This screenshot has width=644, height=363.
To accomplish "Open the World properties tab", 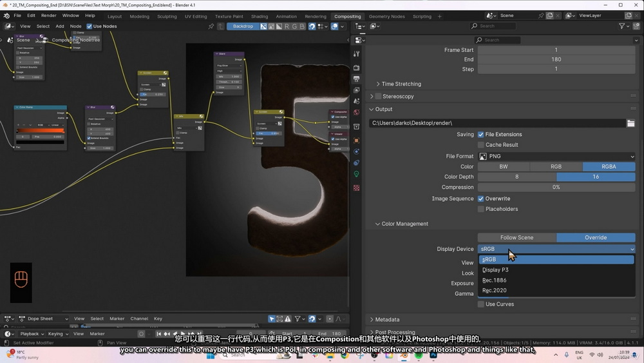I will point(357,112).
